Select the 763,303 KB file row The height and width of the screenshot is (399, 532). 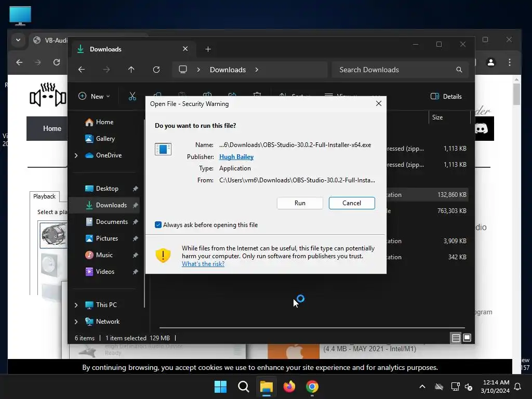pos(428,211)
